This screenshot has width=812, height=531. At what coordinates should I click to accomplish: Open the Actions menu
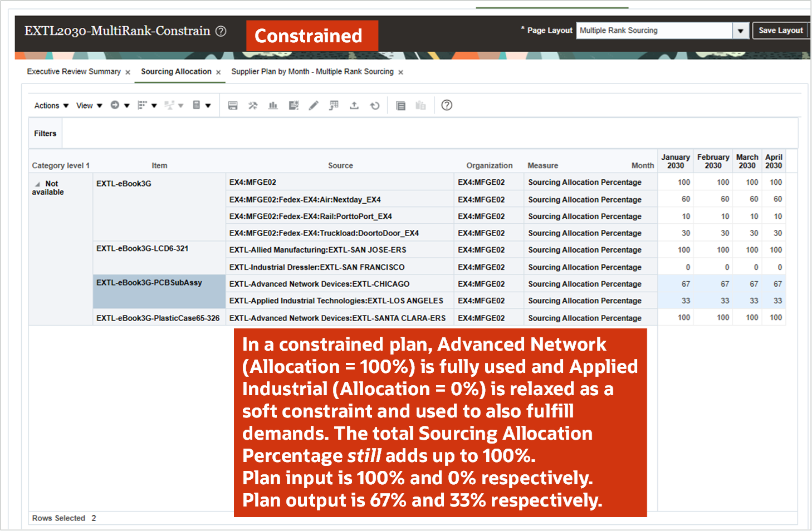click(50, 105)
